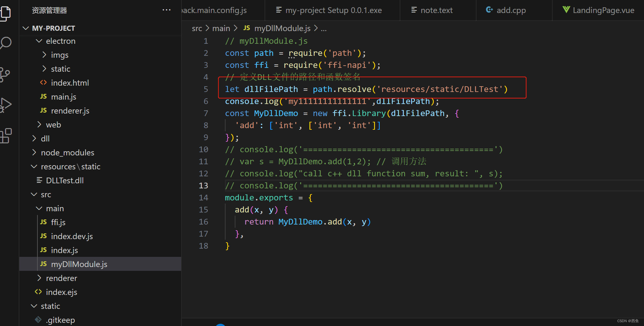Screen dimensions: 644x326
Task: Open the Explorer More Actions ellipsis menu
Action: (166, 10)
